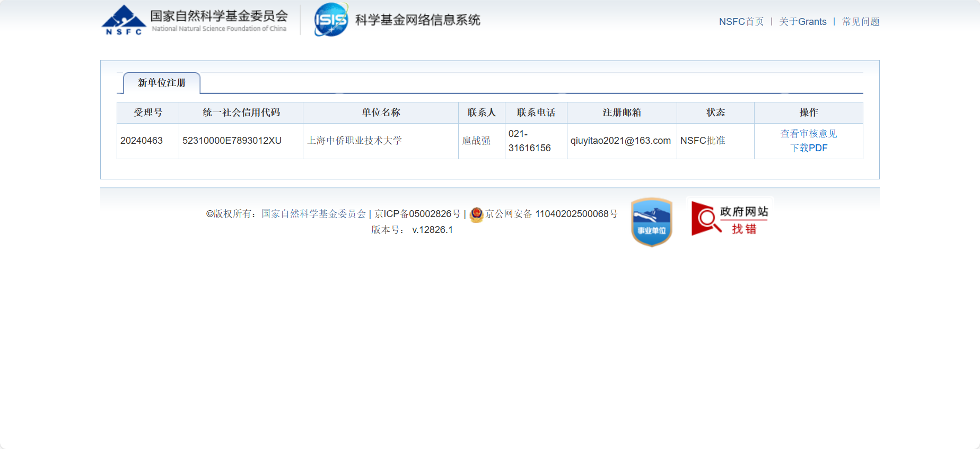This screenshot has width=980, height=449.
Task: Click footer link 国家自然科学基金委员会
Action: pyautogui.click(x=313, y=214)
